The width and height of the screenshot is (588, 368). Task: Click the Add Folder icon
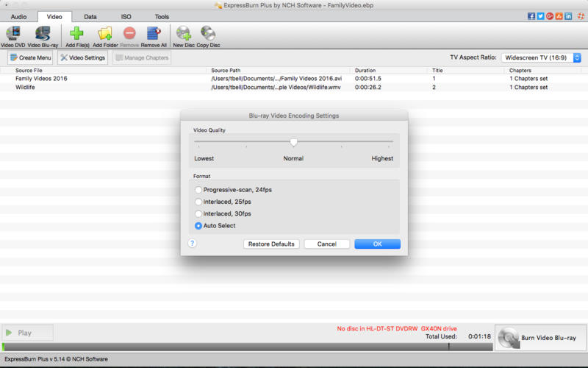[105, 33]
